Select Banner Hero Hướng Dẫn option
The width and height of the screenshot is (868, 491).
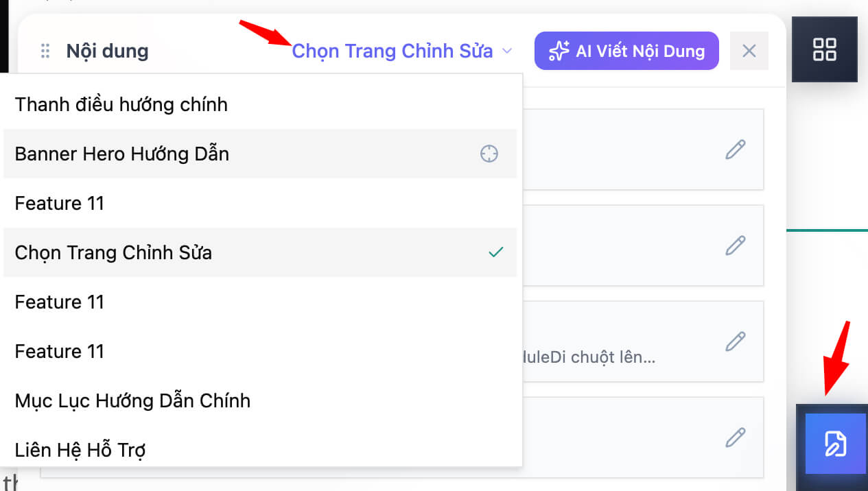(260, 154)
